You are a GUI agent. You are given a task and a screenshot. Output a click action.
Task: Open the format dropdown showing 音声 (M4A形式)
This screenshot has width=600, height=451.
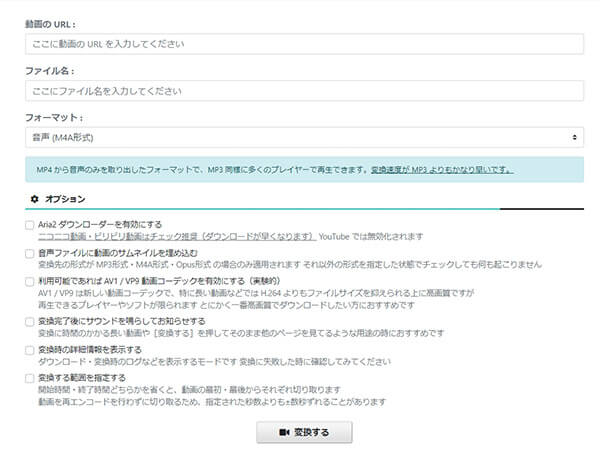304,137
